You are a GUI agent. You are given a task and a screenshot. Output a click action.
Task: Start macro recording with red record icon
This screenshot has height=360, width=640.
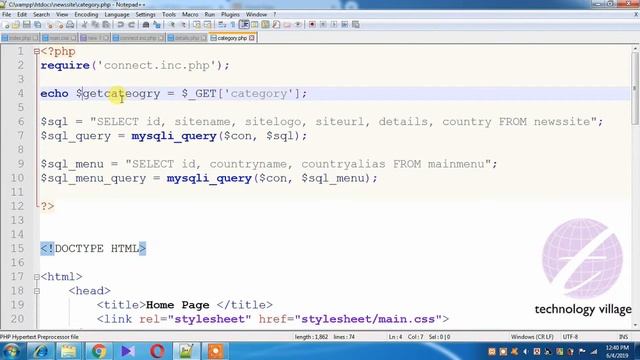coord(312,25)
